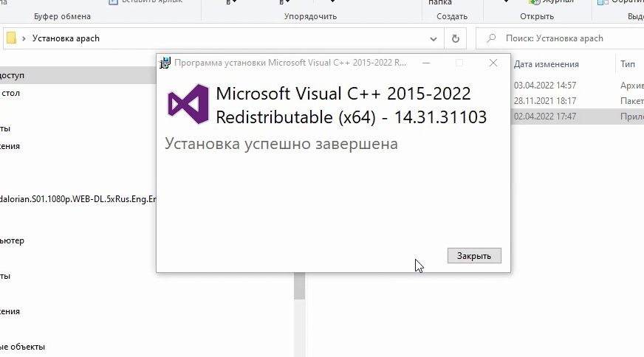Select the file dated 28.11.2021 18:17
644x357 pixels.
coord(545,101)
